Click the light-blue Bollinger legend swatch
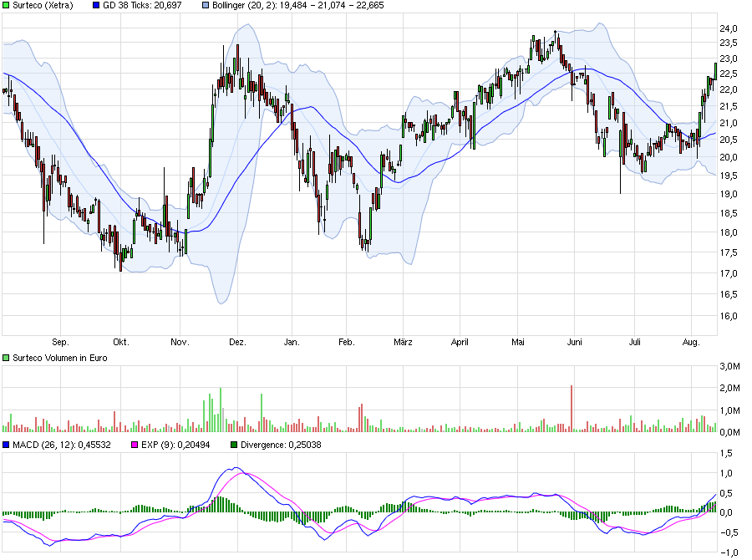Screen dimensions: 752x560 [x=206, y=5]
